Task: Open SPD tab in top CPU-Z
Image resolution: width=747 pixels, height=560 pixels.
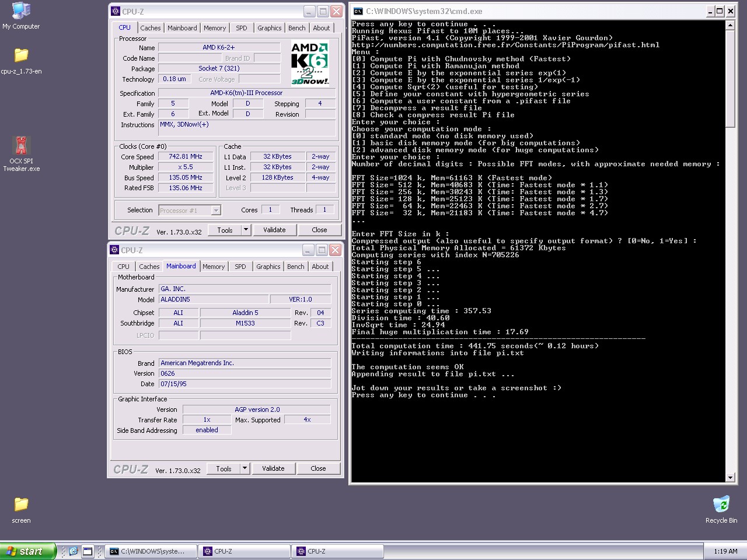Action: coord(241,28)
